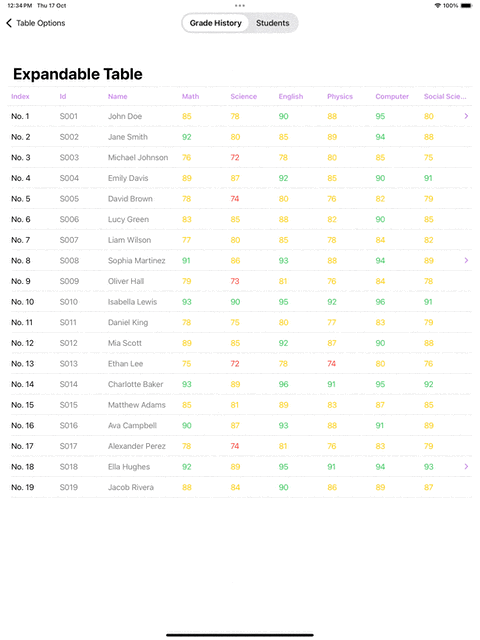Image resolution: width=480 pixels, height=640 pixels.
Task: Tap the home indicator bar at bottom
Action: (x=240, y=635)
